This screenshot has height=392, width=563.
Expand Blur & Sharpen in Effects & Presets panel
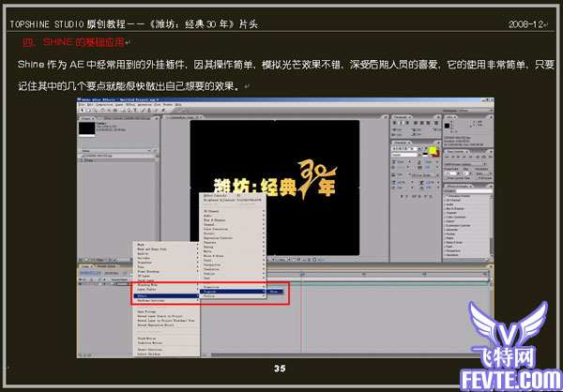445,208
